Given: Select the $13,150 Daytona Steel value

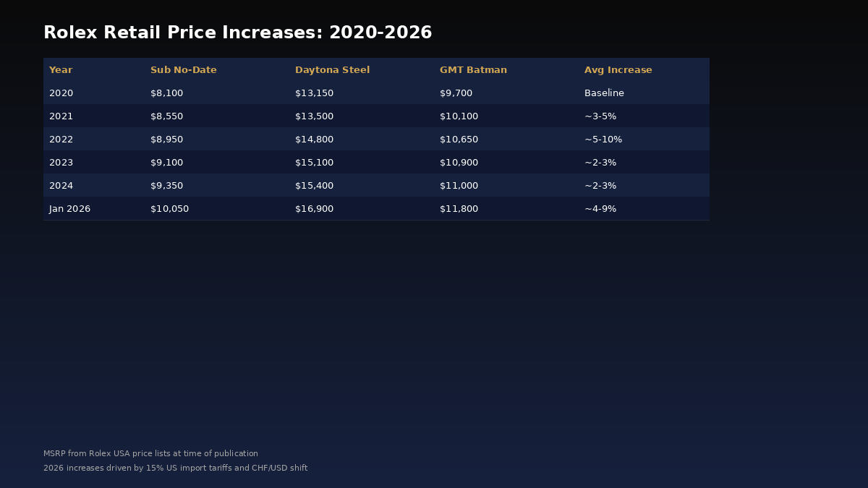Looking at the screenshot, I should coord(314,93).
